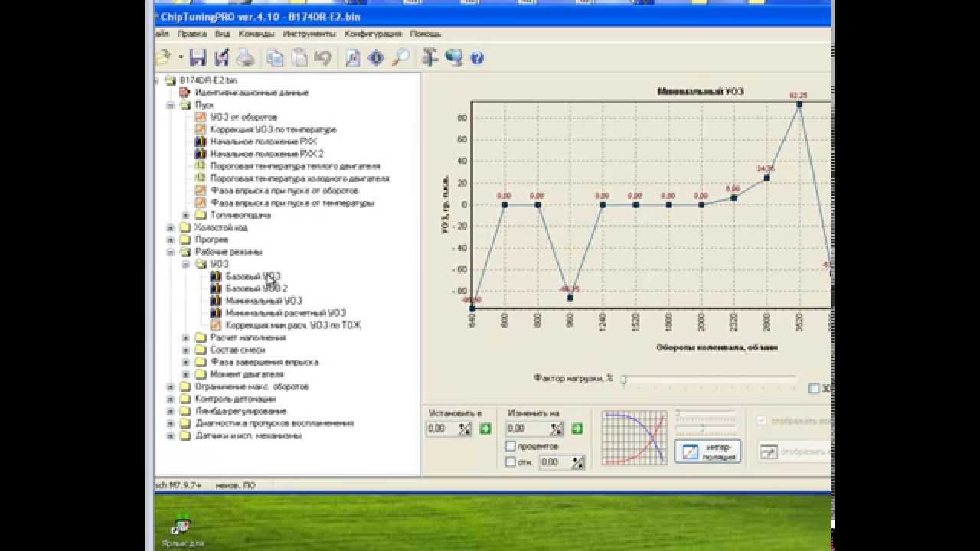
Task: Open the 'Помощь' menu
Action: click(426, 34)
